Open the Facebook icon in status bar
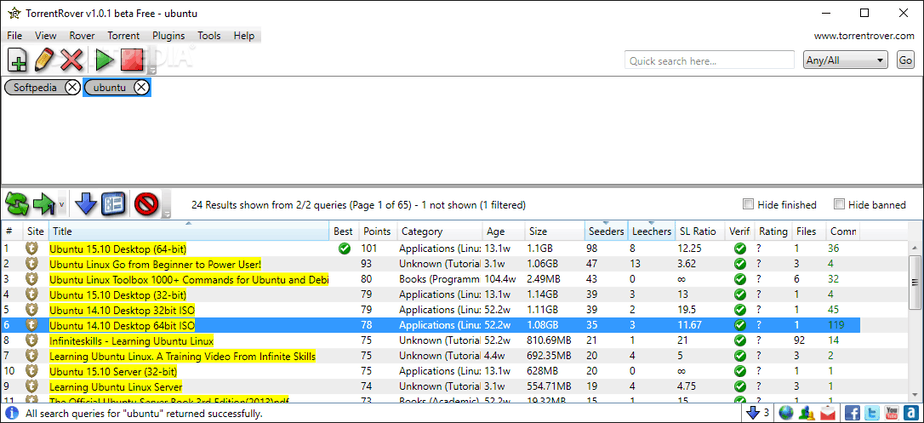The image size is (924, 423). [x=852, y=413]
